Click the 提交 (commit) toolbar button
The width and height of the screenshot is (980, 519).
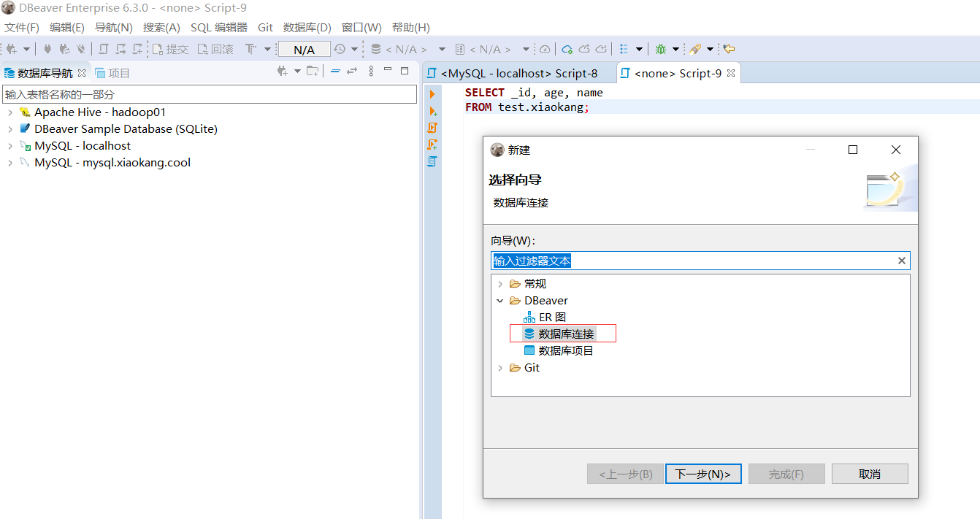[x=170, y=49]
